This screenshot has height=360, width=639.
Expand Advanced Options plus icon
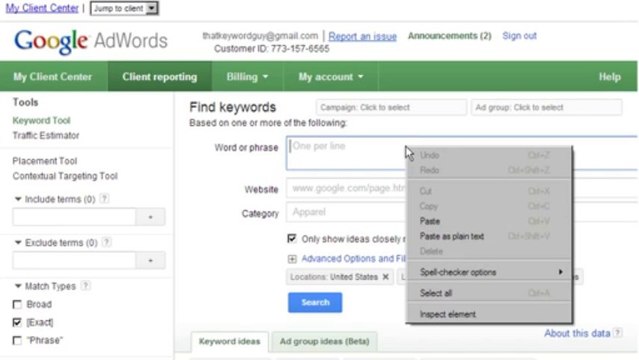(292, 259)
